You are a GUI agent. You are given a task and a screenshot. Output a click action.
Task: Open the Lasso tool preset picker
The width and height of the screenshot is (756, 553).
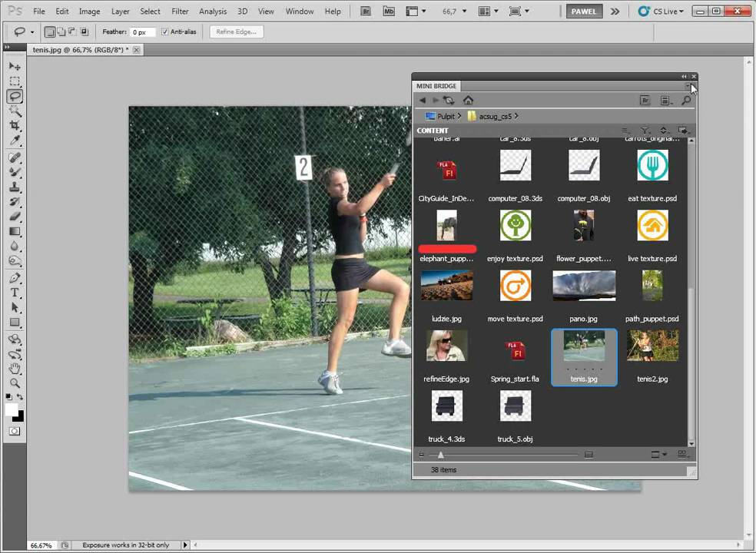coord(31,32)
